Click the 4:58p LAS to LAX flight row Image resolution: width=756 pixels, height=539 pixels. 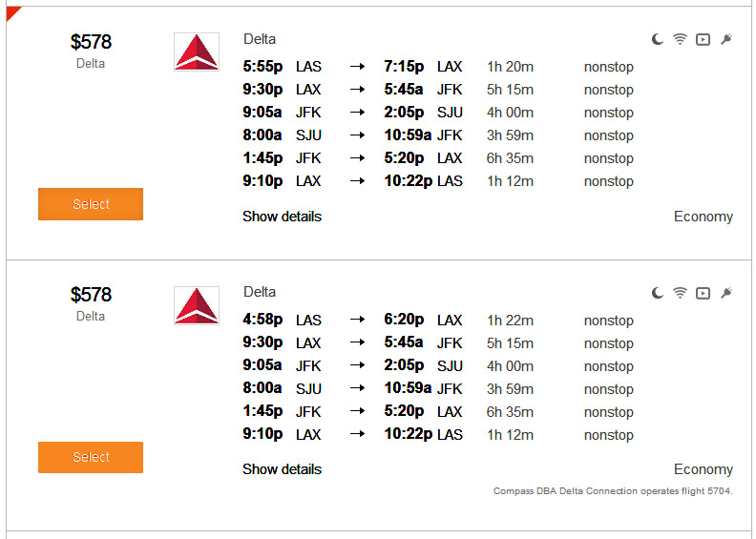click(438, 321)
